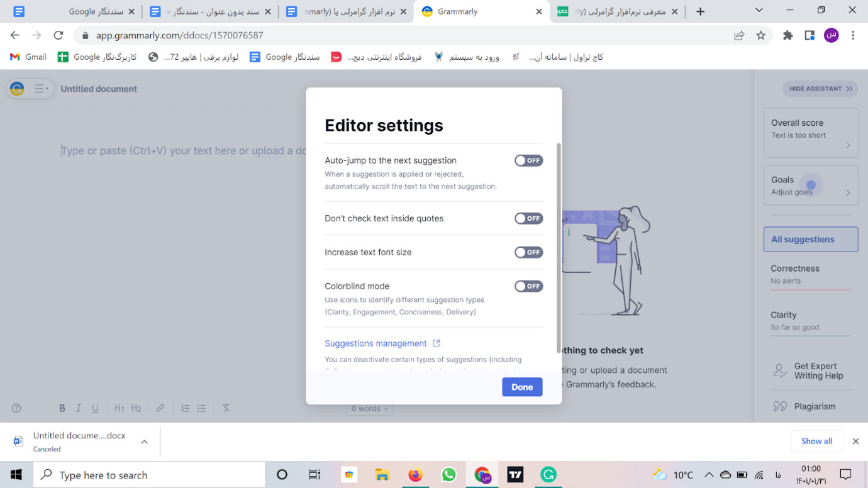Enable Colorblind mode switch
The height and width of the screenshot is (488, 868).
[528, 286]
